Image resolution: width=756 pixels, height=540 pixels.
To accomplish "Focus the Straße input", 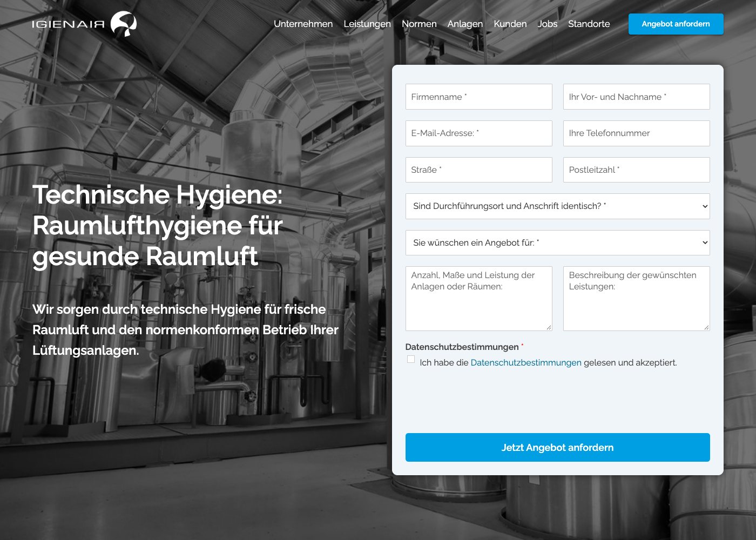I will [x=479, y=170].
